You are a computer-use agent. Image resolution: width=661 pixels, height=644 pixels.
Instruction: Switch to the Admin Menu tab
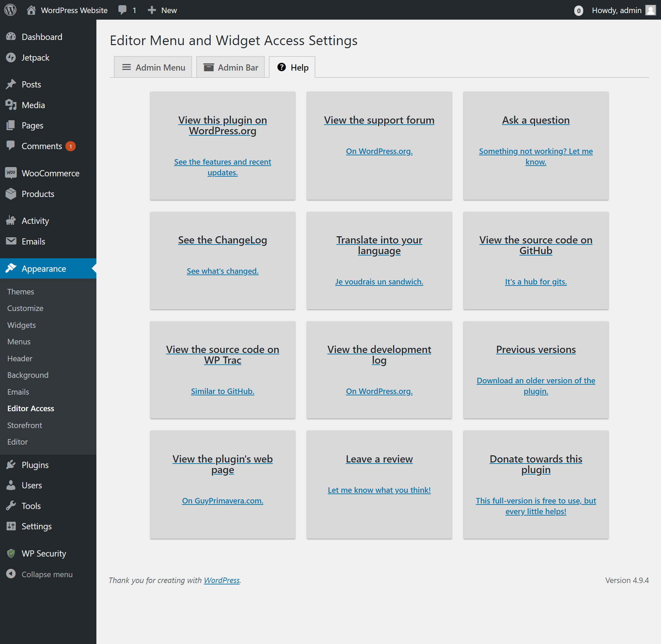pos(154,67)
